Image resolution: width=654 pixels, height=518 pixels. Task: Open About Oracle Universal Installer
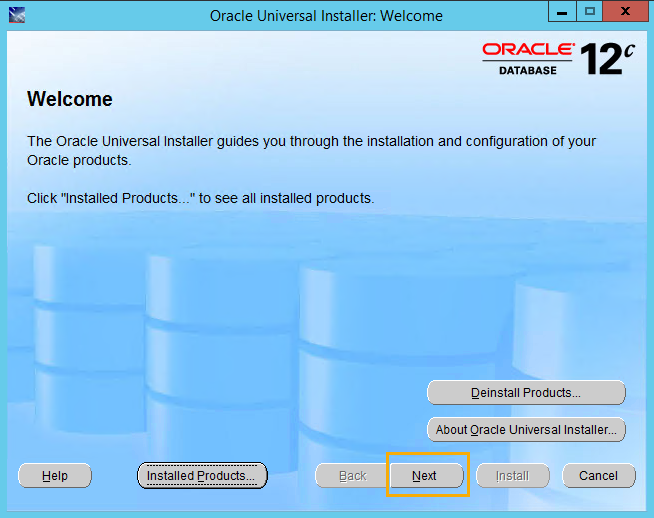pos(526,430)
